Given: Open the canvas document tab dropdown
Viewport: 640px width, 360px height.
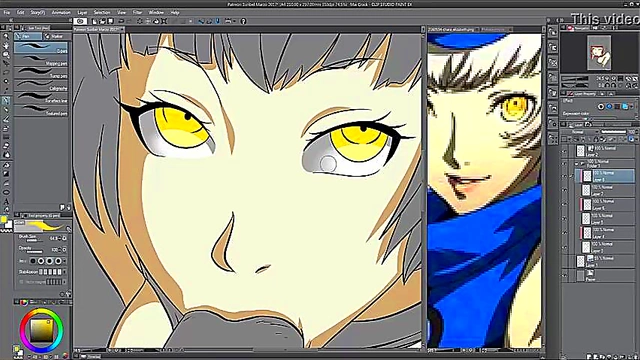Looking at the screenshot, I should coord(122,30).
